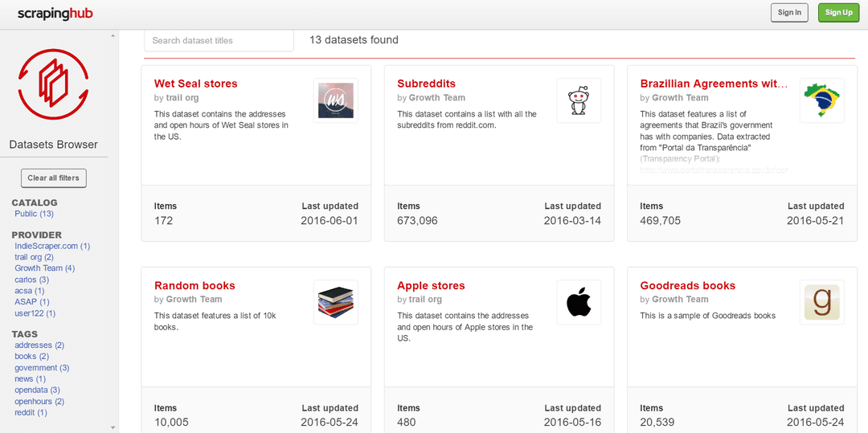868x433 pixels.
Task: Filter provider by Growth Team (4)
Action: pos(44,268)
